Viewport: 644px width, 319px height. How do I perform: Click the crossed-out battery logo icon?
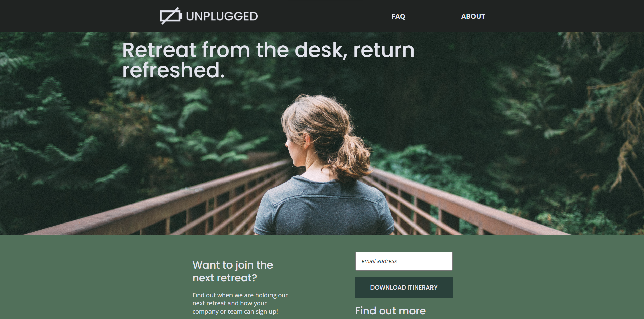click(x=171, y=16)
